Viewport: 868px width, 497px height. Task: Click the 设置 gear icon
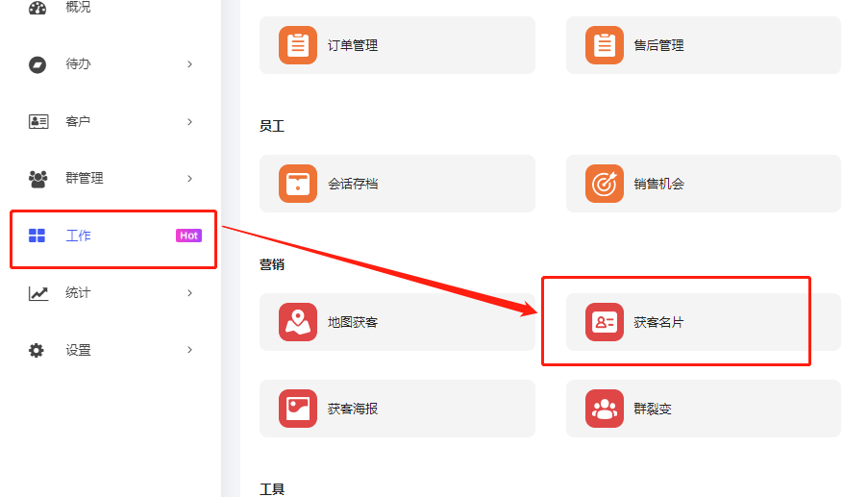[x=37, y=350]
